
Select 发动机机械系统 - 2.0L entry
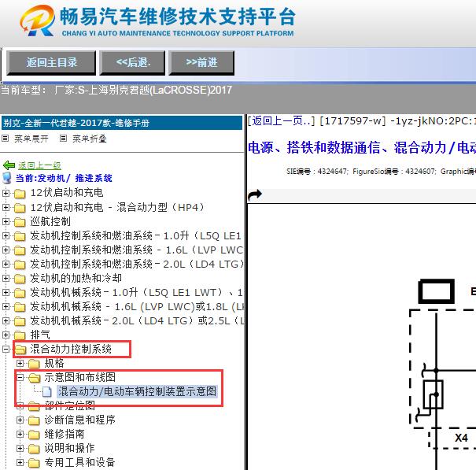137,320
